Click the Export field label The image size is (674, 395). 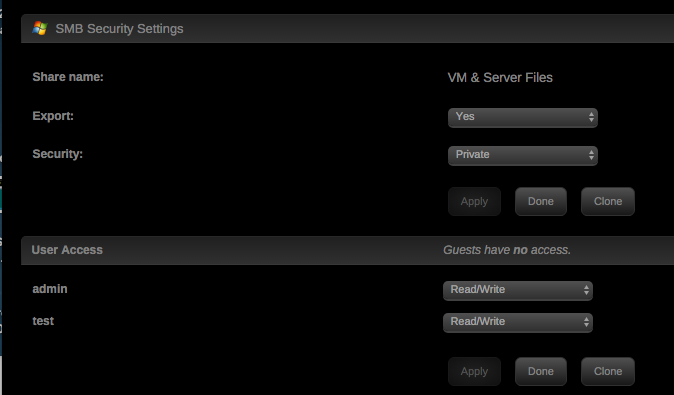click(x=53, y=116)
